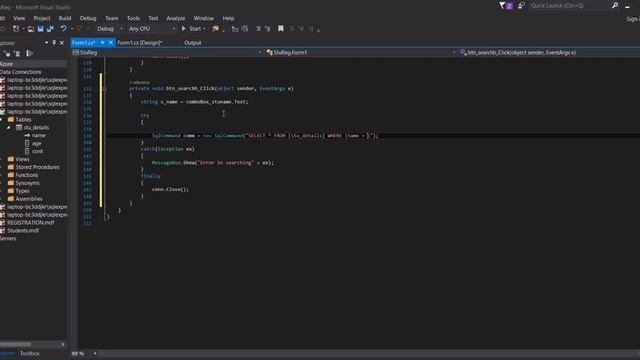The height and width of the screenshot is (360, 640).
Task: Click the Find in Files toolbar icon
Action: (x=215, y=29)
